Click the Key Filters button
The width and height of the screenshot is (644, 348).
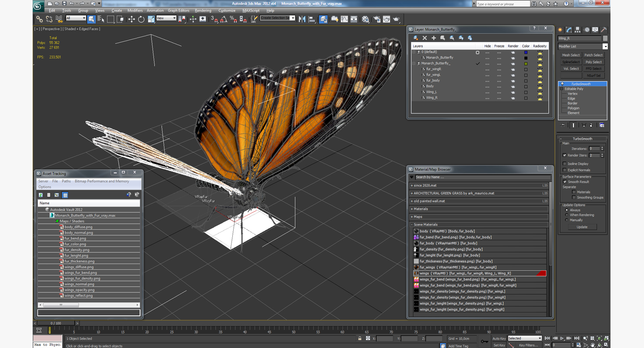coord(528,345)
